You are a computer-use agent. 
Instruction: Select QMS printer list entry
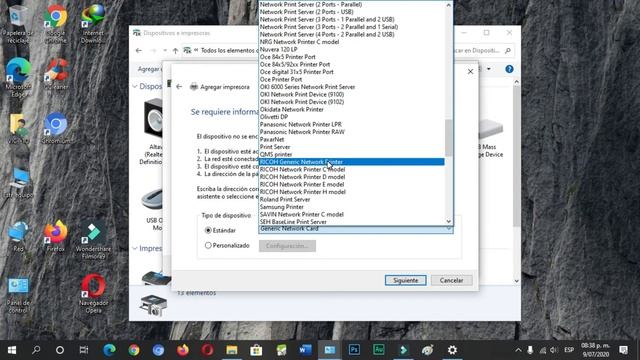[x=351, y=154]
